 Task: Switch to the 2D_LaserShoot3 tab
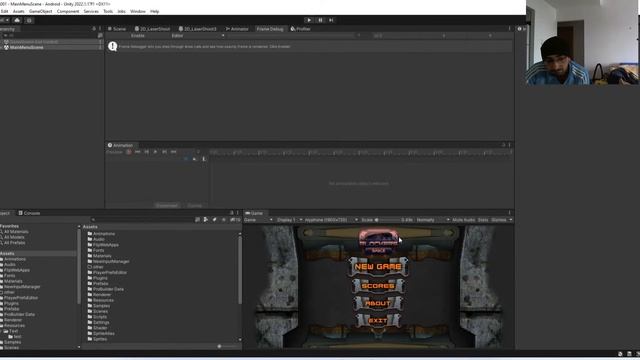point(198,29)
